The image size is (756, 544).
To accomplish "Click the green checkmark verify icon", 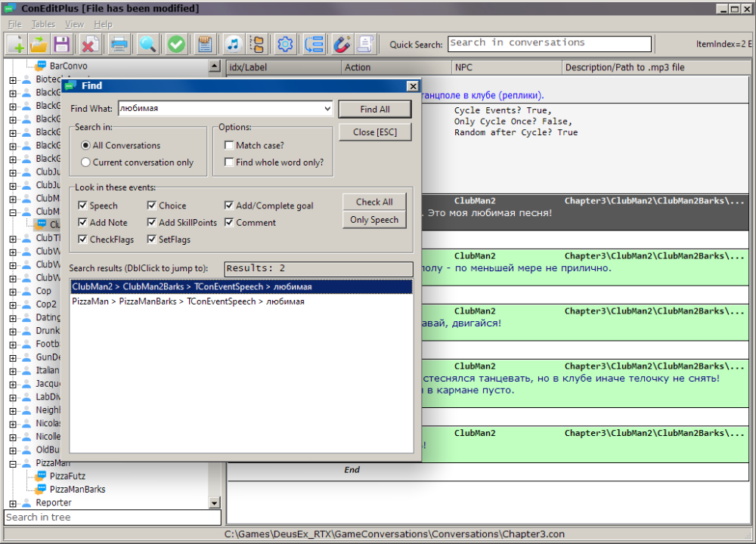I will coord(176,45).
